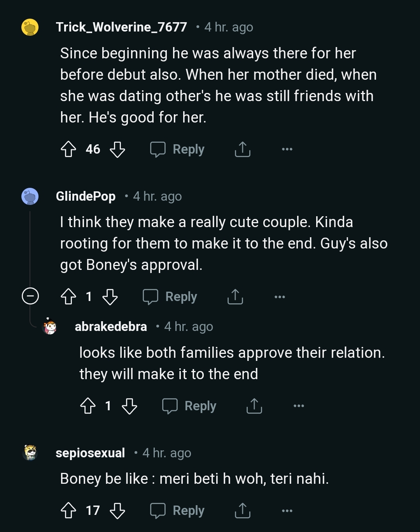Reply to Trick_Wolverine_7677's comment
This screenshot has height=532, width=420.
pyautogui.click(x=178, y=149)
